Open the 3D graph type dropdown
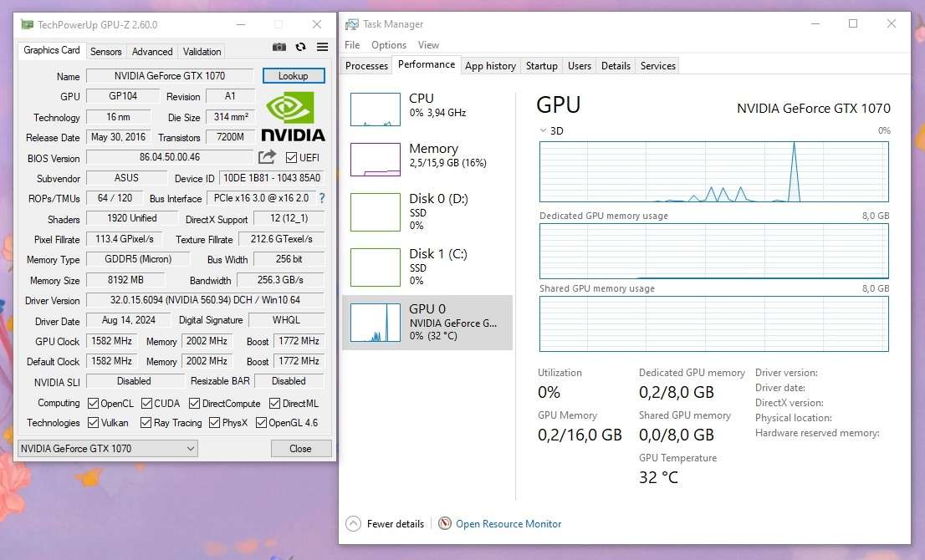925x560 pixels. tap(544, 130)
